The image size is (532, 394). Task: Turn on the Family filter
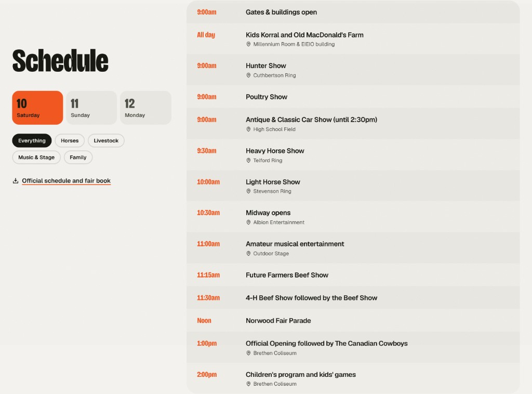78,157
